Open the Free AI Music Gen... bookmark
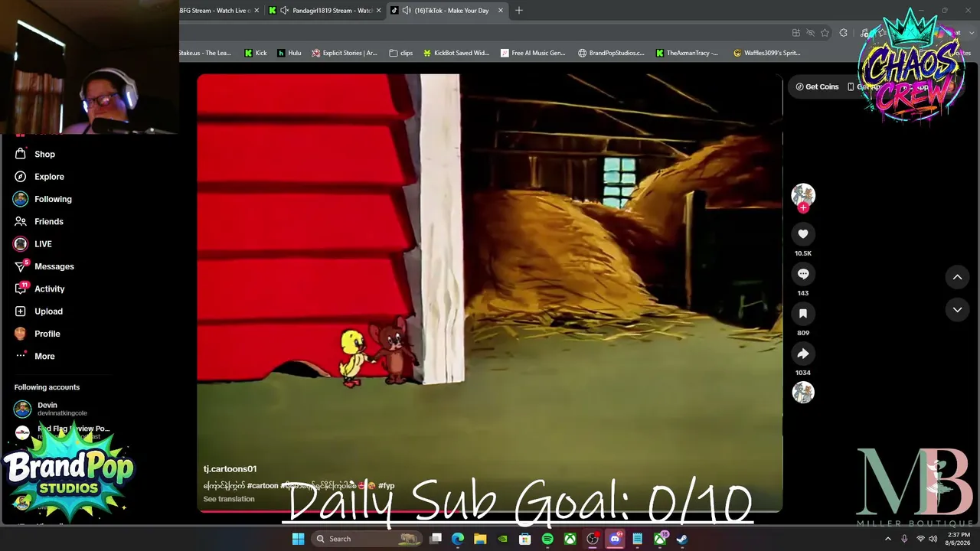This screenshot has height=551, width=980. point(533,53)
